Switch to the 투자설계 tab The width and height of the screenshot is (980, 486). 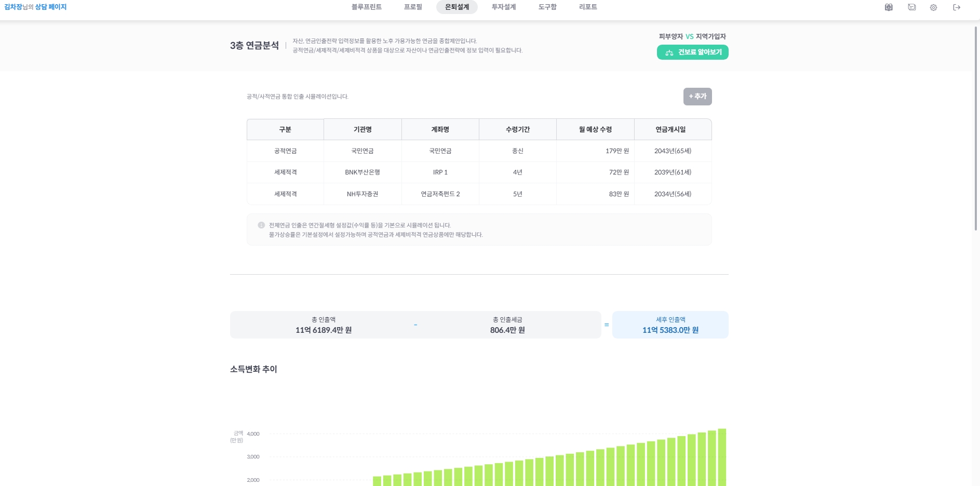tap(503, 7)
